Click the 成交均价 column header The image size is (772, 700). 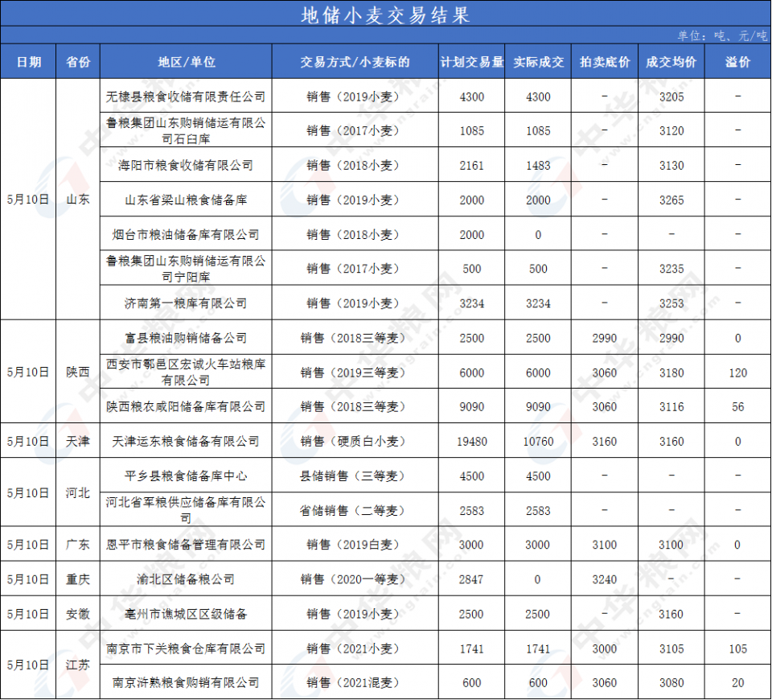point(671,62)
